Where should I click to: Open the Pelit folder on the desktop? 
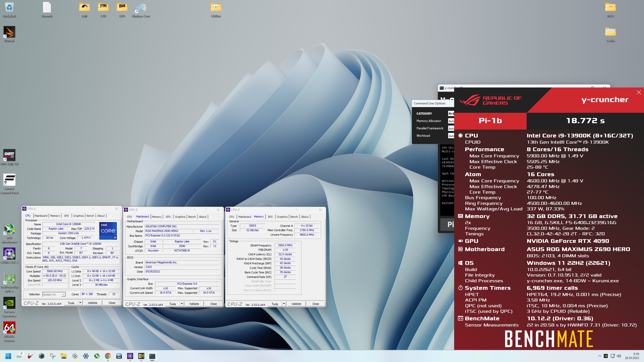[85, 10]
